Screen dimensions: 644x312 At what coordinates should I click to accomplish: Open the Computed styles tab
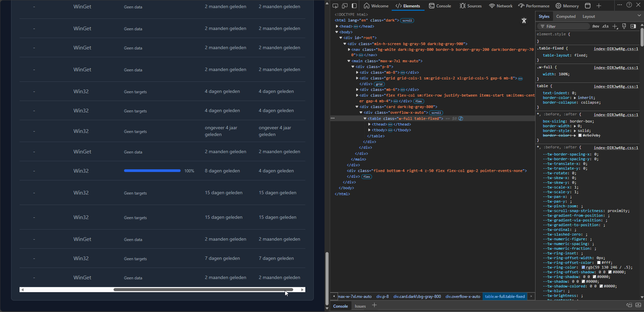(x=566, y=16)
